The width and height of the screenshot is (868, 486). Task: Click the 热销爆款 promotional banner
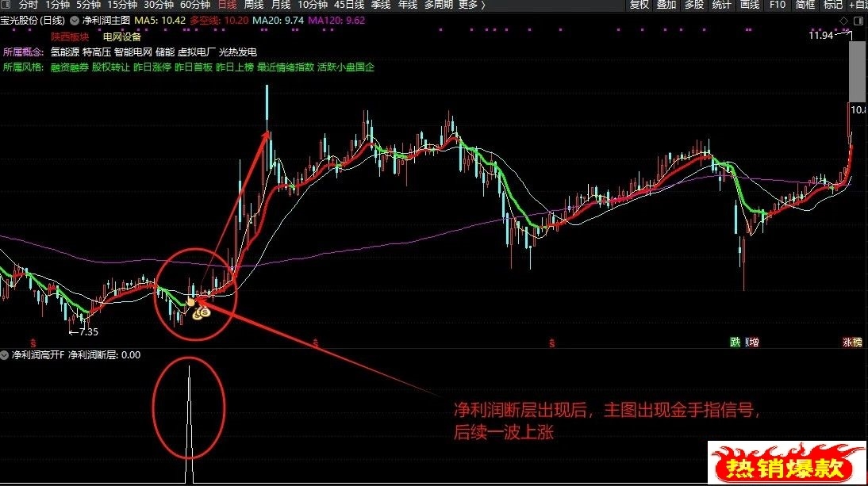[786, 462]
